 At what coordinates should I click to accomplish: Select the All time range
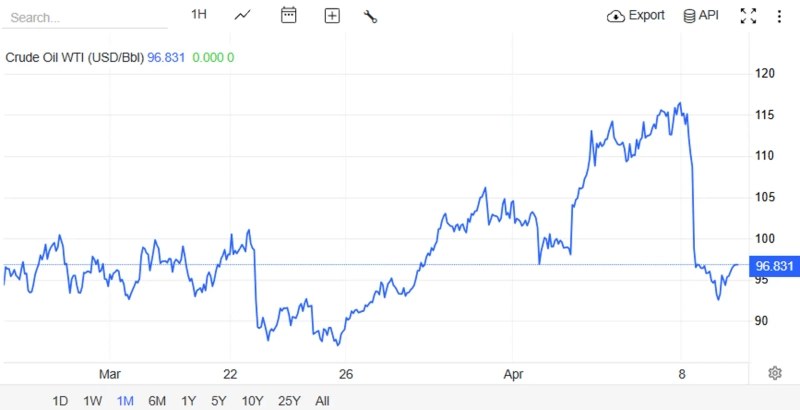(x=322, y=401)
